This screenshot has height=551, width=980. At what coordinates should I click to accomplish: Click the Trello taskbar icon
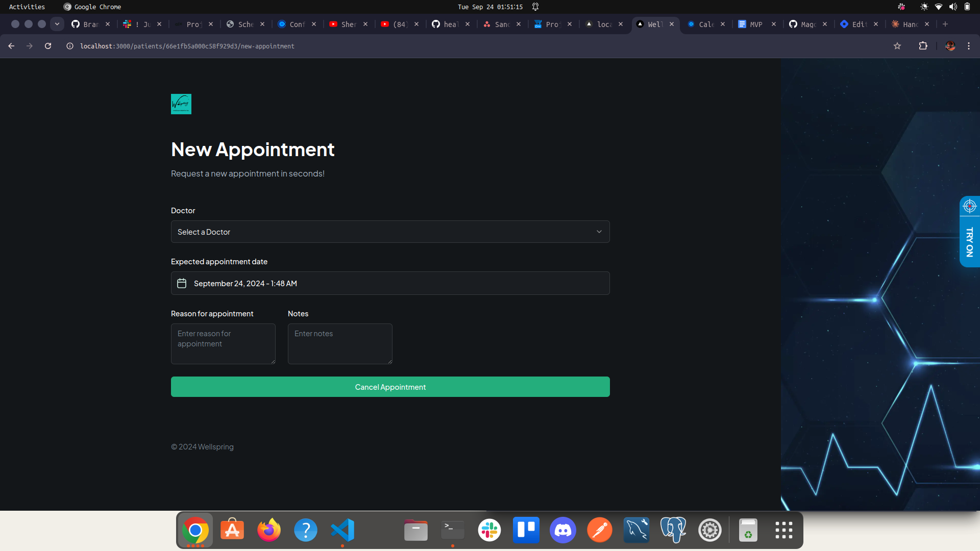(x=527, y=531)
